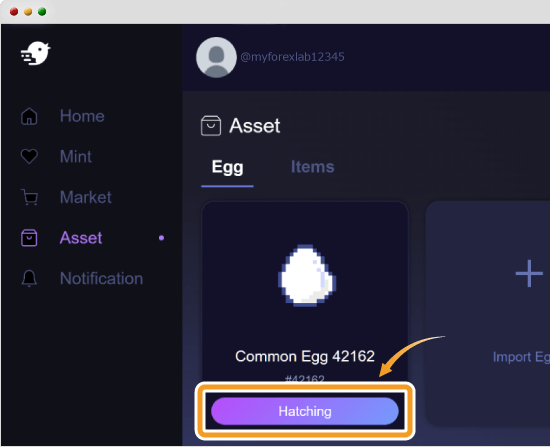Viewport: 550px width, 447px height.
Task: Switch to the Items tab
Action: (313, 167)
